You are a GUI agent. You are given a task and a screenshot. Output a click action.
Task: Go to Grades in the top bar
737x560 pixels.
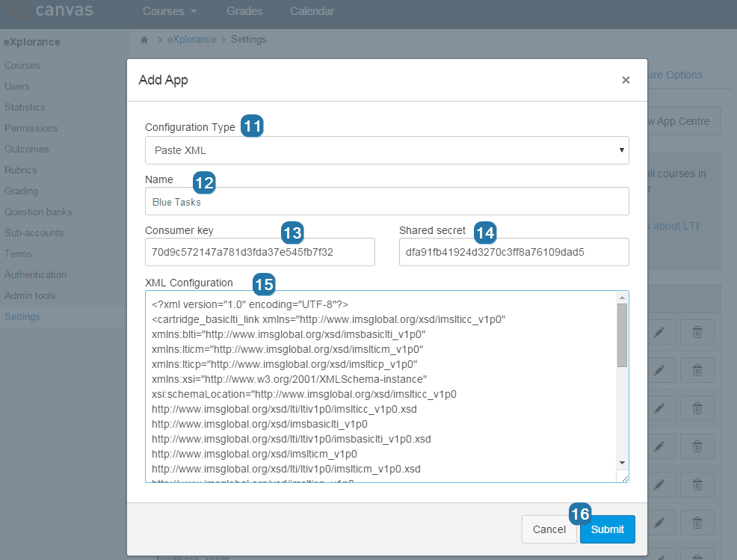244,11
